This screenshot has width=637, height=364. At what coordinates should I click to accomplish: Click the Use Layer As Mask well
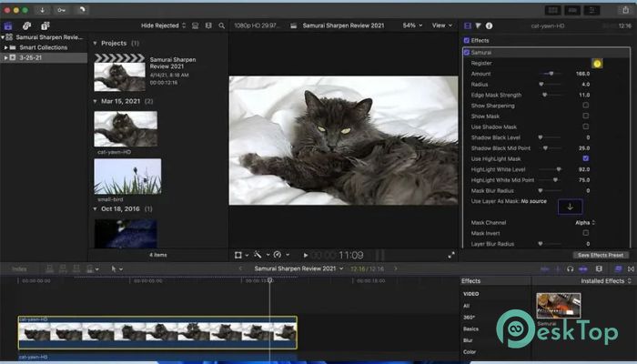point(570,207)
